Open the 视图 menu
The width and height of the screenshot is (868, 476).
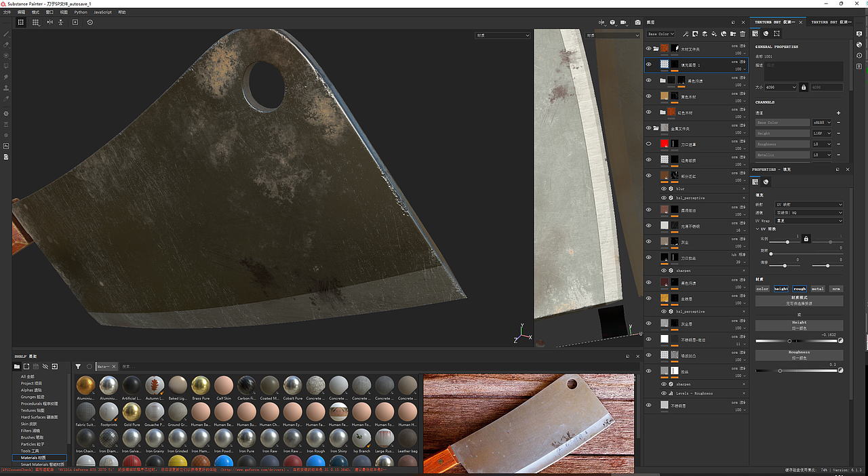tap(64, 12)
